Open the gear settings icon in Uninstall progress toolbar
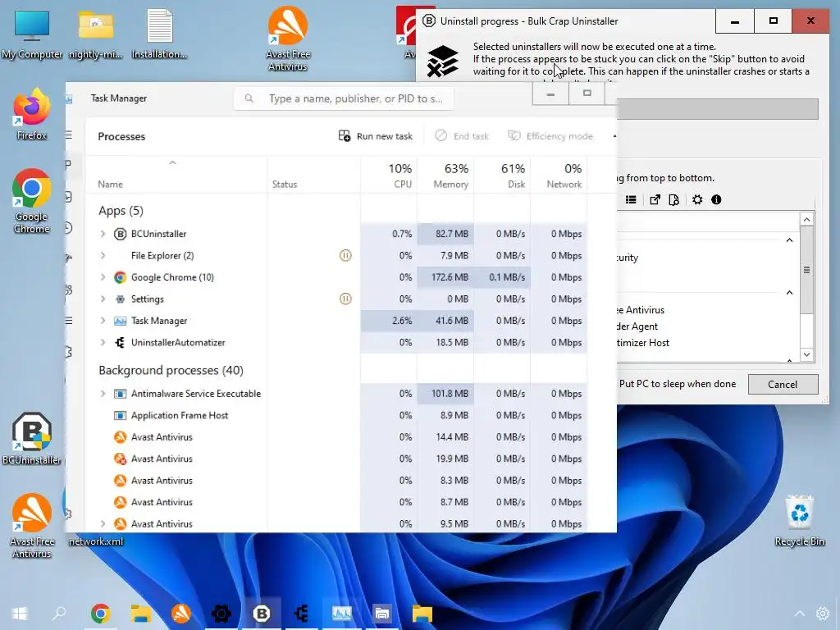Image resolution: width=840 pixels, height=630 pixels. tap(697, 200)
